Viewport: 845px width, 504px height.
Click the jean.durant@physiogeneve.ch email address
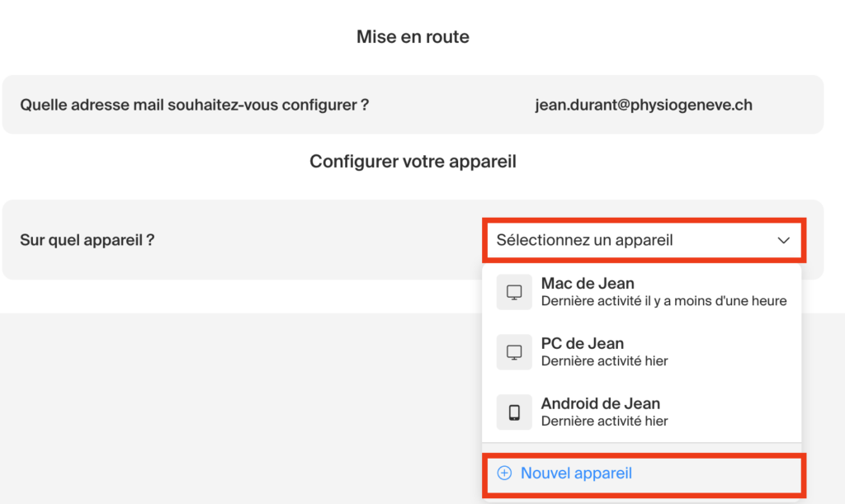click(644, 105)
